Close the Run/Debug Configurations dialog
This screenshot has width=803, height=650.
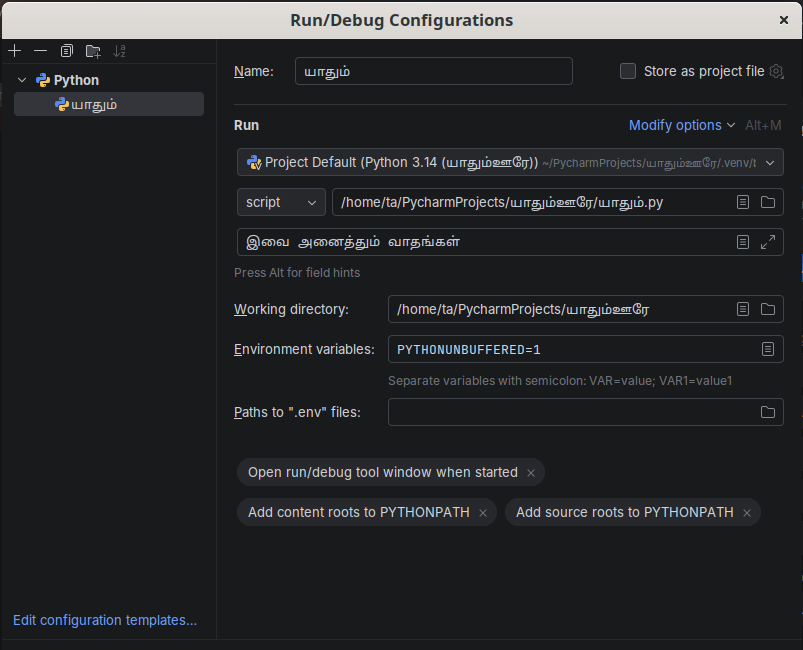[x=784, y=20]
